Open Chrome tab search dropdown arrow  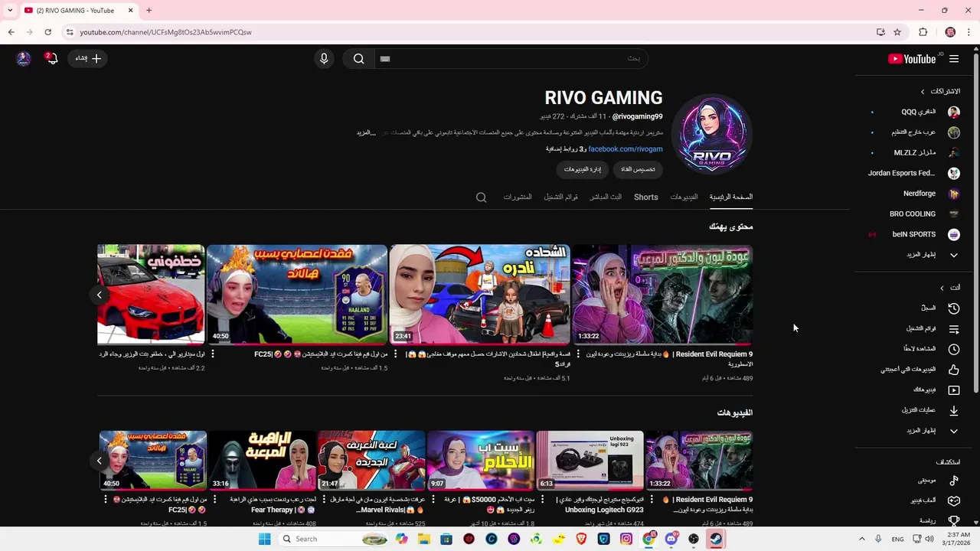10,10
